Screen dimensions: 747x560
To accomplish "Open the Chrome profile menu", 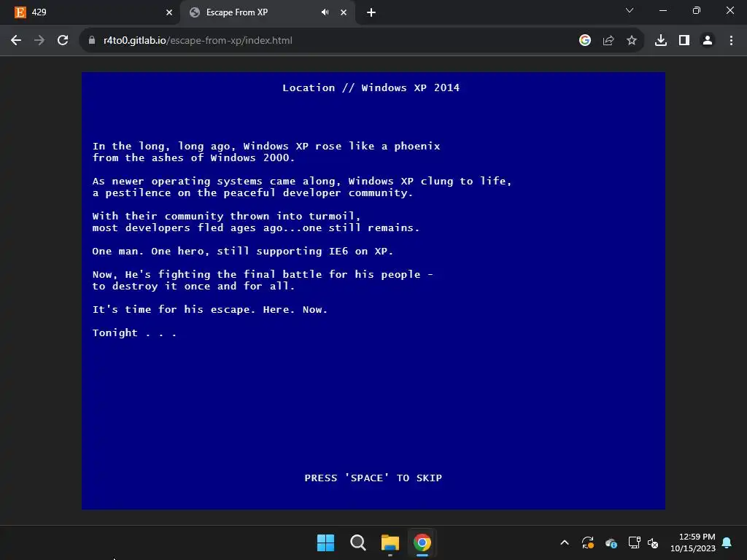I will (x=708, y=41).
